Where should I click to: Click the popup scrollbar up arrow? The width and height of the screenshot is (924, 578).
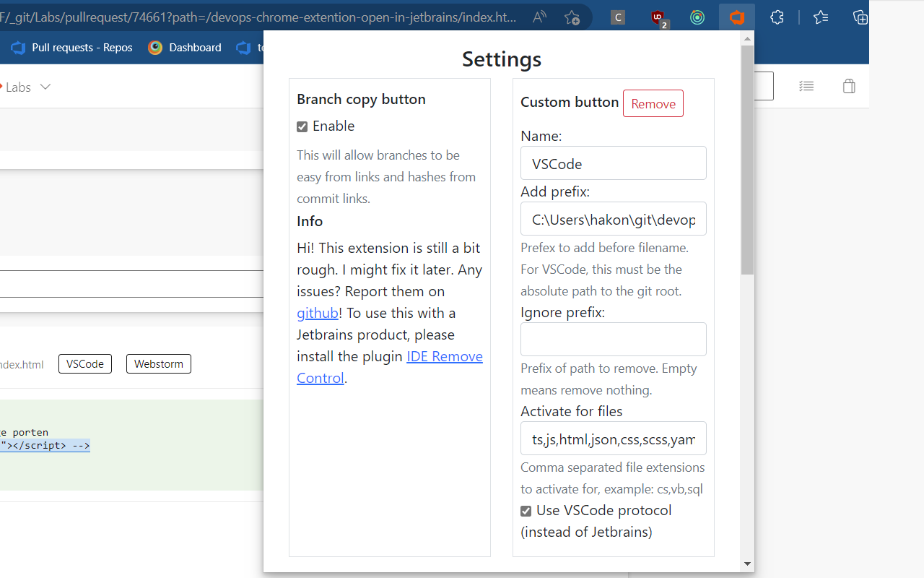pyautogui.click(x=747, y=38)
